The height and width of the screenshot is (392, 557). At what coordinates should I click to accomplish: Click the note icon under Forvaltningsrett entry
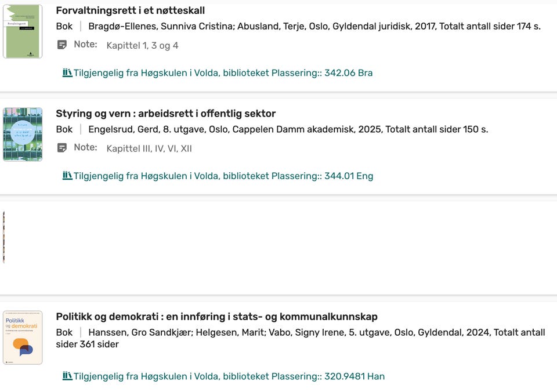62,45
